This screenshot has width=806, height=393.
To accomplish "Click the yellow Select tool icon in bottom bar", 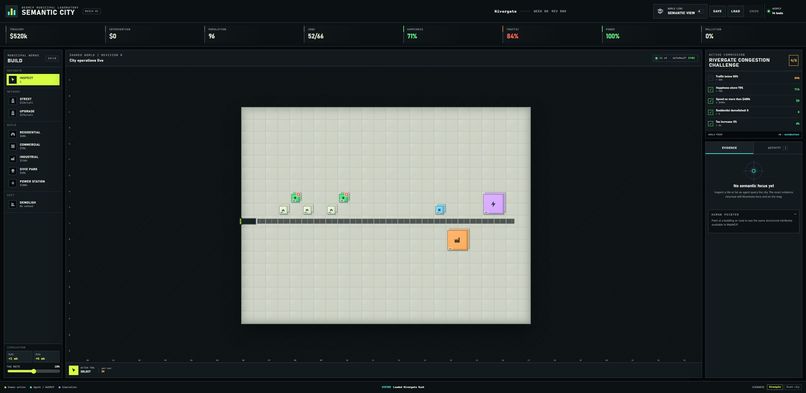I will coord(74,370).
